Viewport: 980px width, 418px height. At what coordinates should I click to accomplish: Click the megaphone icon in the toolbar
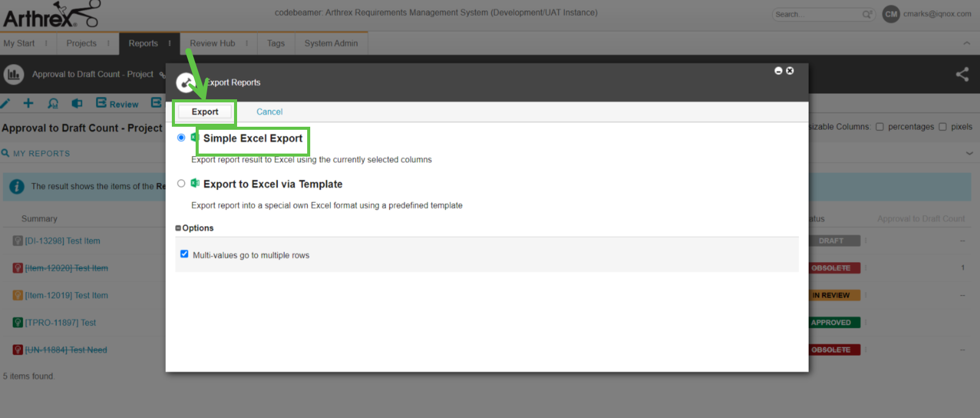tap(77, 104)
